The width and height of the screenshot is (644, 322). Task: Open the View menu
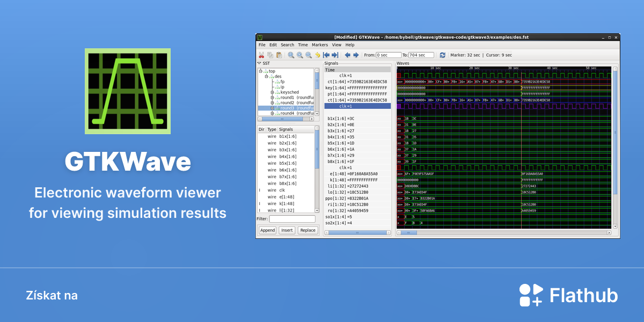(x=336, y=45)
